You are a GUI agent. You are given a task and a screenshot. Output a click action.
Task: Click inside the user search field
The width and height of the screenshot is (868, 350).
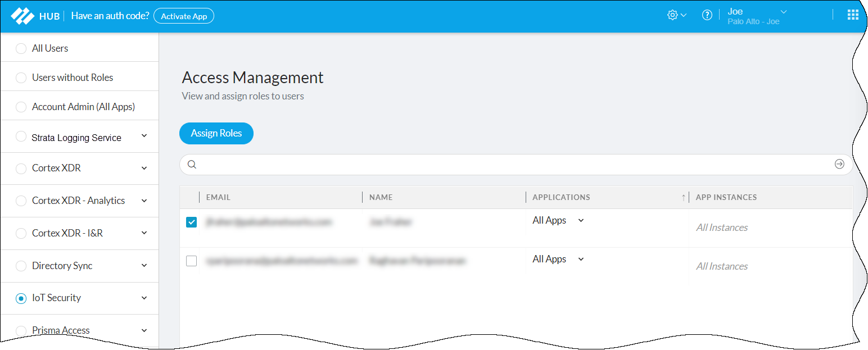[516, 165]
